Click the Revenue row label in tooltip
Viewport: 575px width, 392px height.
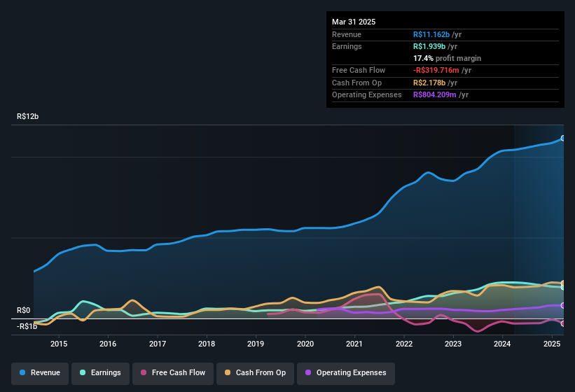pyautogui.click(x=347, y=34)
